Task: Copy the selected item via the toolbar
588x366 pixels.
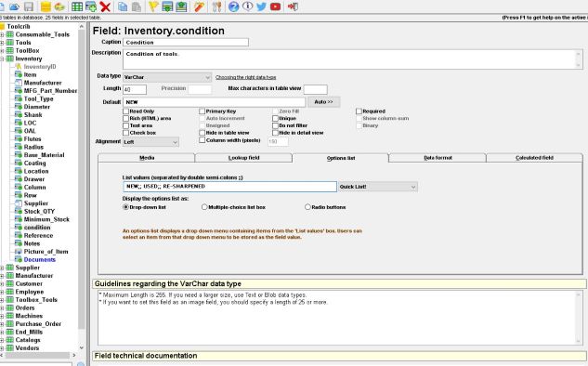Action: tap(123, 7)
